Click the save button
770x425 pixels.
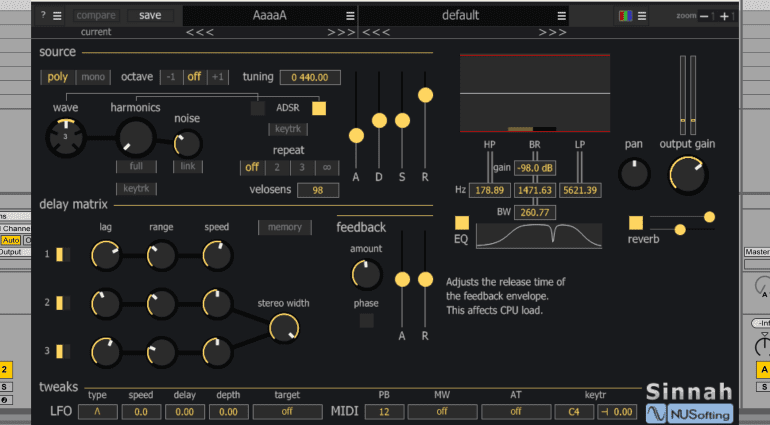150,16
